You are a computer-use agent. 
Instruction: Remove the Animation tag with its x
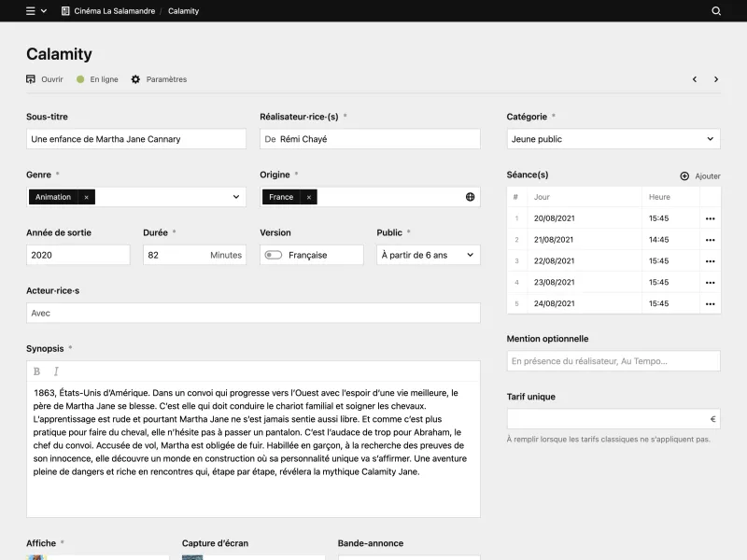(86, 197)
